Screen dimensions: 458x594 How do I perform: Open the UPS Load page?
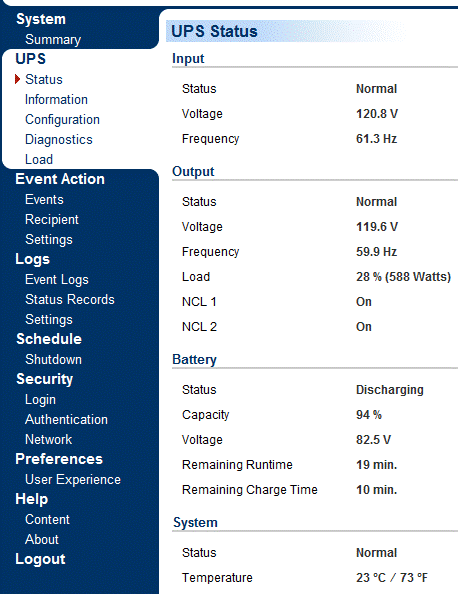point(39,159)
